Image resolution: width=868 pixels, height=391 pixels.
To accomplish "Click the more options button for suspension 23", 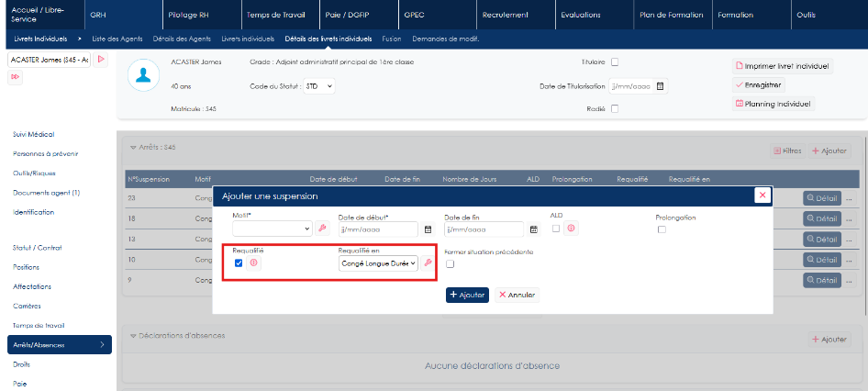I will [851, 197].
